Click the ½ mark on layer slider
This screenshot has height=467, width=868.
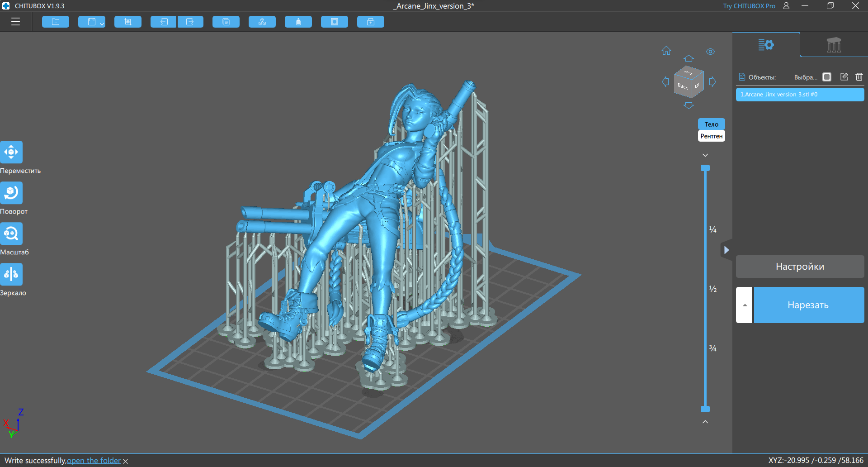point(712,289)
